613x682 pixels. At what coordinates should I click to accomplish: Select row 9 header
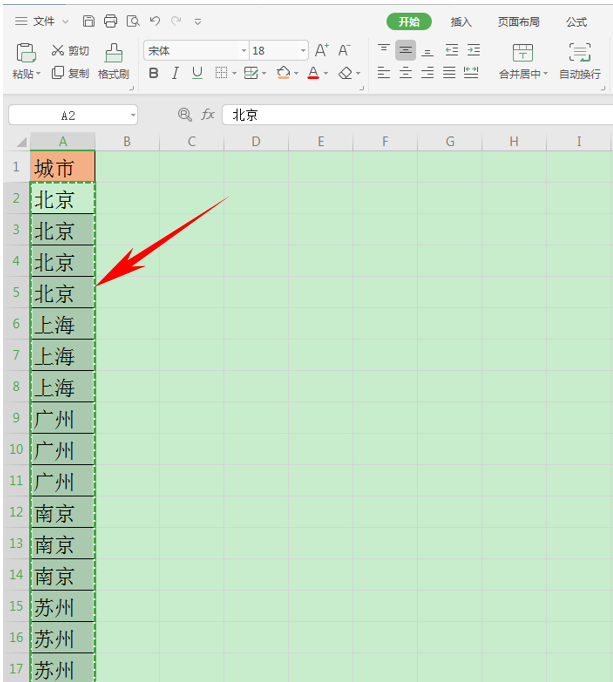coord(16,418)
